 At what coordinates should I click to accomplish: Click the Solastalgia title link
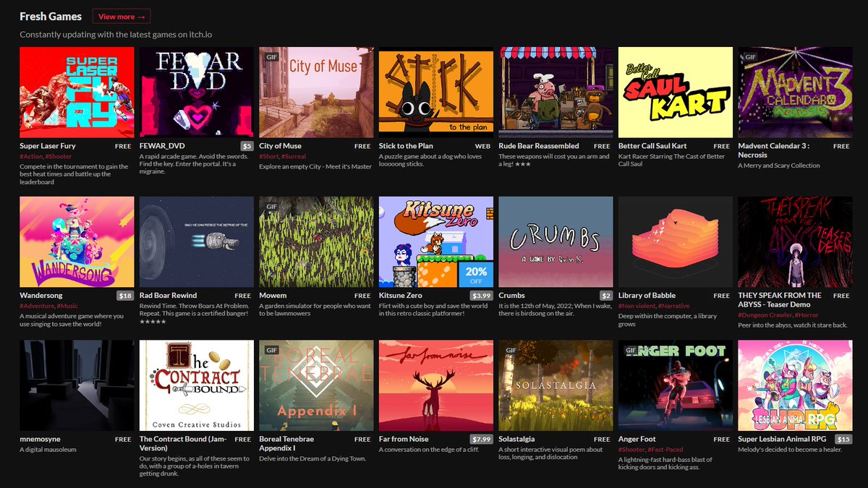coord(516,439)
